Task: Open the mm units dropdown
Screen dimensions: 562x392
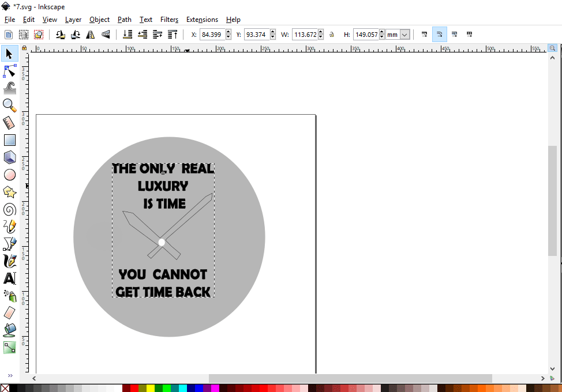Action: 404,35
